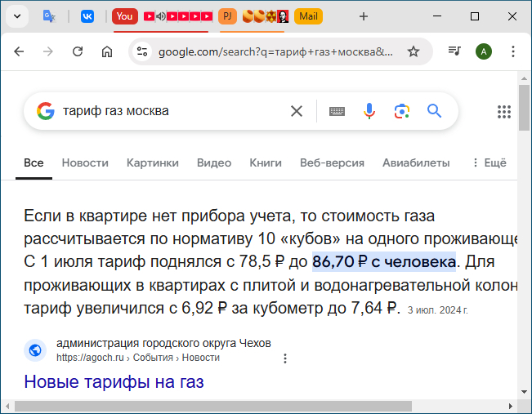Expand the 'Ещё' more filters menu
This screenshot has width=532, height=414.
tap(490, 163)
